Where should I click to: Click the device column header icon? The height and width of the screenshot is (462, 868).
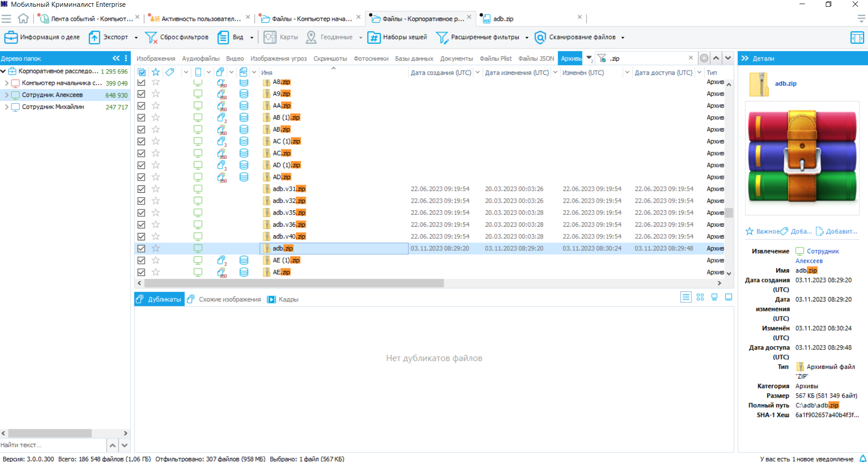pos(198,72)
